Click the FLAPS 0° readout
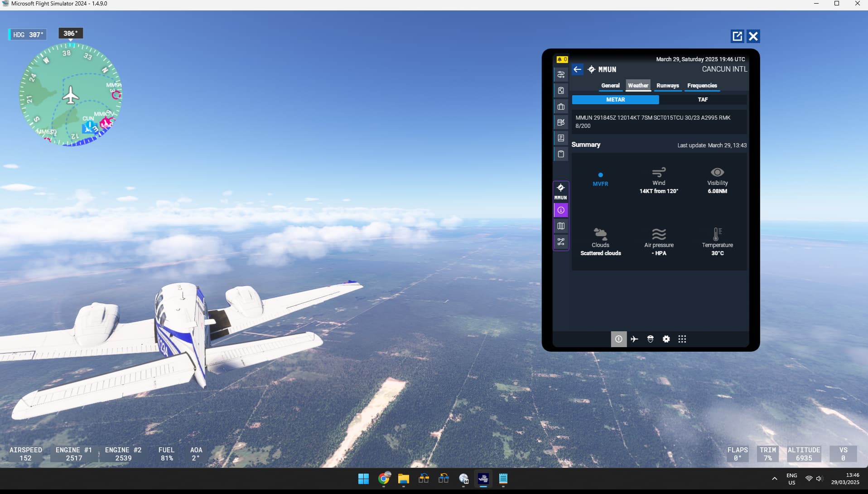868x494 pixels. (x=738, y=454)
